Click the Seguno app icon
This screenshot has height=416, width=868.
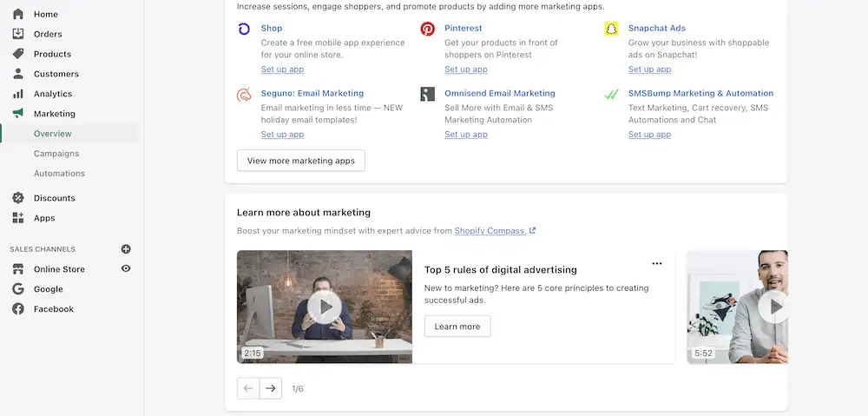point(244,94)
